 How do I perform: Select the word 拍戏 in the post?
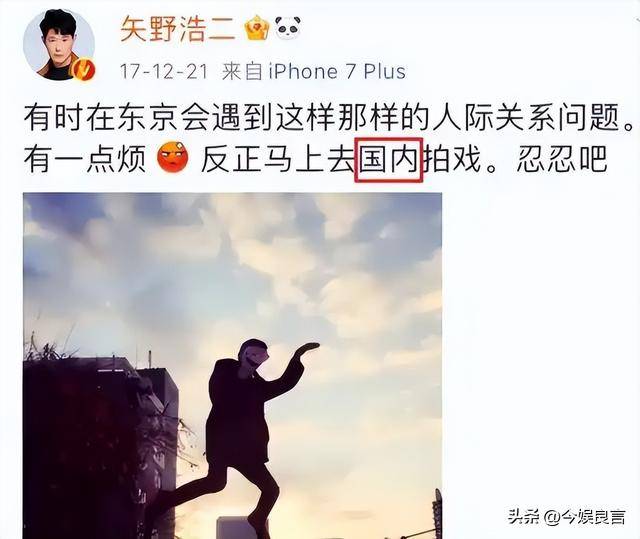[451, 159]
